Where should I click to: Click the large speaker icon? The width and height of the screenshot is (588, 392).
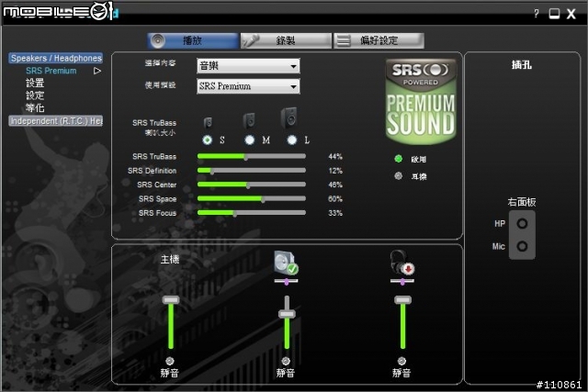[x=289, y=118]
